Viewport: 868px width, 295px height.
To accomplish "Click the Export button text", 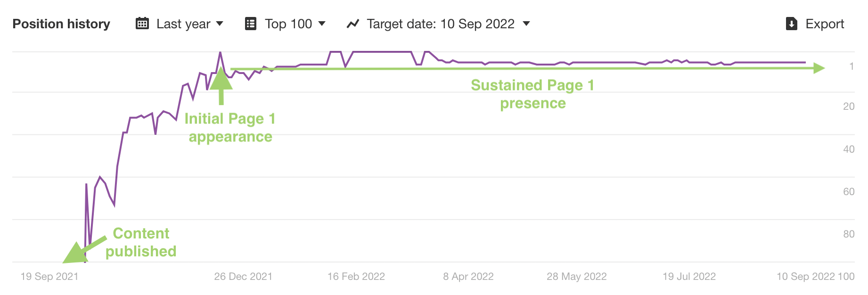I will pos(825,24).
